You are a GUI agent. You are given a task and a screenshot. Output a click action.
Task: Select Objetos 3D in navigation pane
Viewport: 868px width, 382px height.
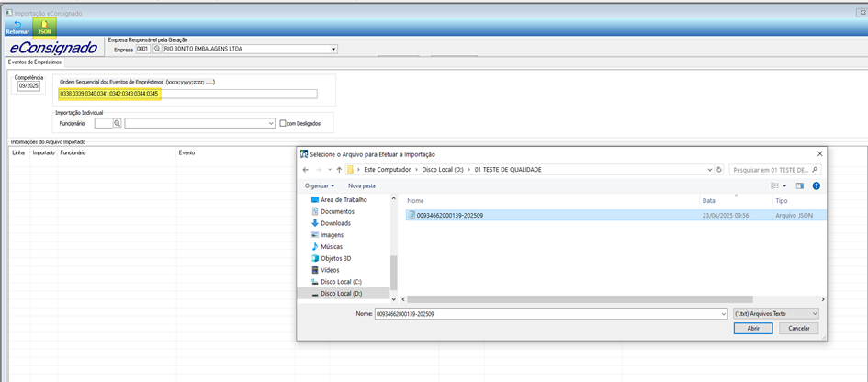(x=336, y=258)
